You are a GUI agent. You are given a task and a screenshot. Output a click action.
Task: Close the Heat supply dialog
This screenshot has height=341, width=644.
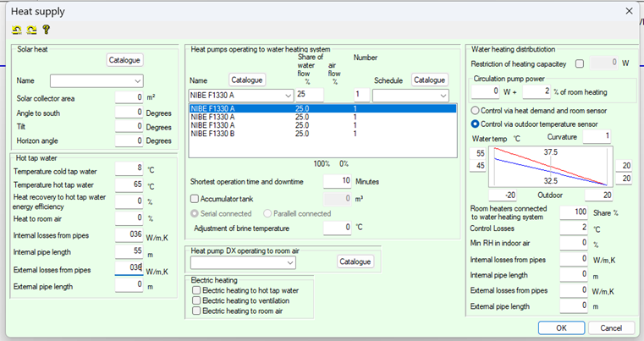coord(627,10)
